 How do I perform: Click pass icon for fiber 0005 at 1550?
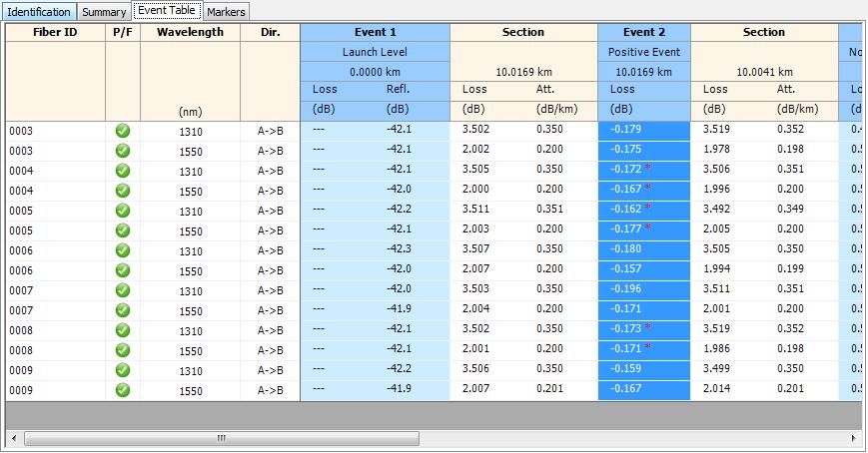click(x=123, y=230)
